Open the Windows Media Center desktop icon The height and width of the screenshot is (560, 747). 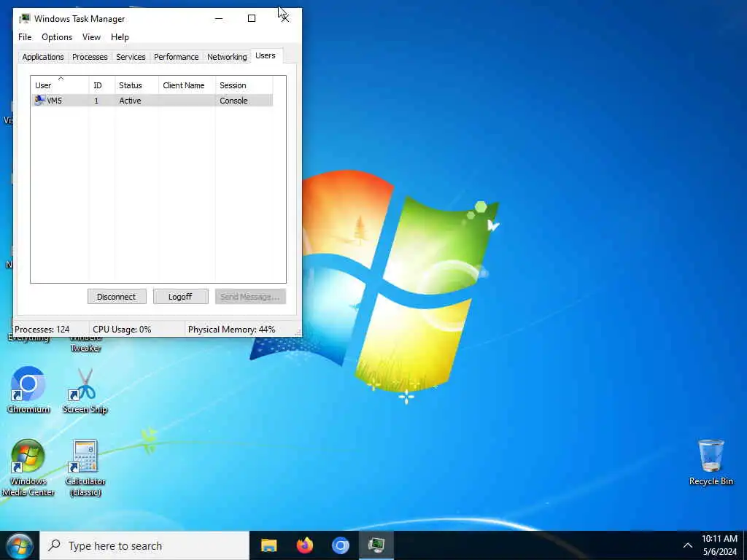pyautogui.click(x=28, y=467)
